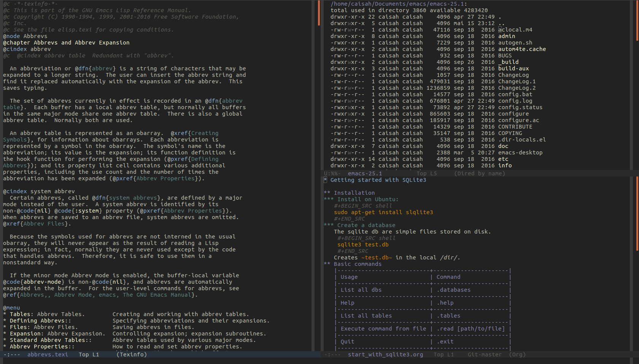The height and width of the screenshot is (364, 639).
Task: Open configure.ac file entry
Action: coord(518,120)
